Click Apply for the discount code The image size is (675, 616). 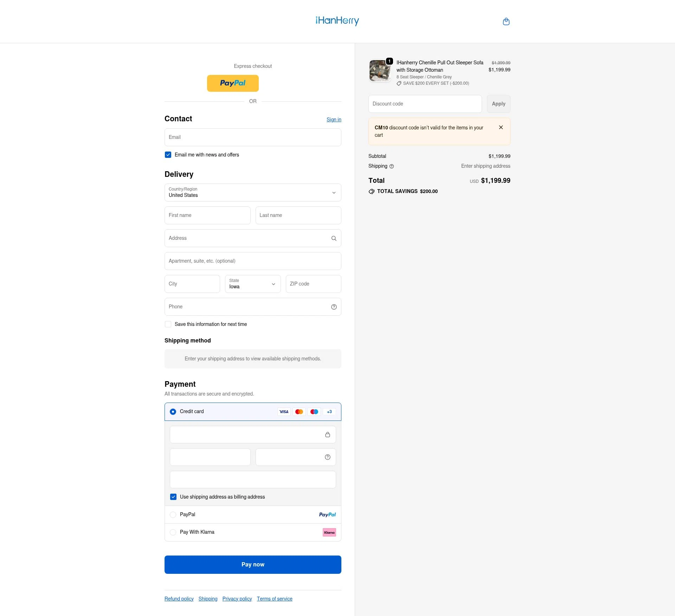click(x=498, y=104)
